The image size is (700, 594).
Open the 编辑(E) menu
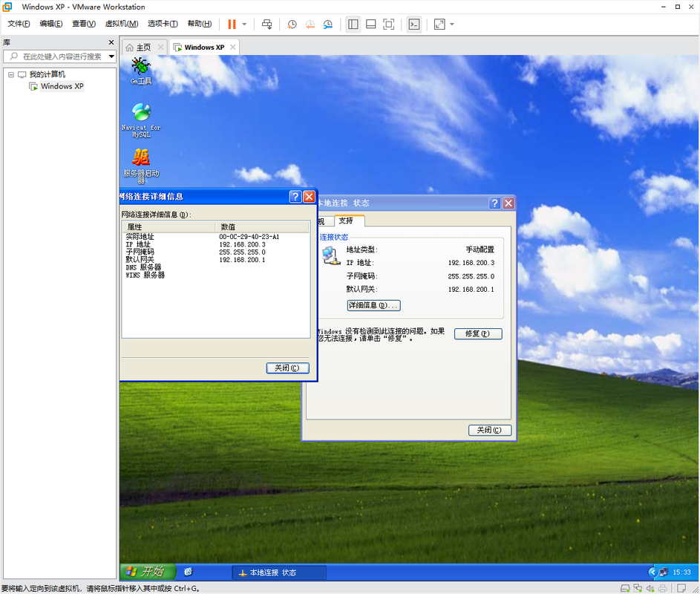click(51, 24)
